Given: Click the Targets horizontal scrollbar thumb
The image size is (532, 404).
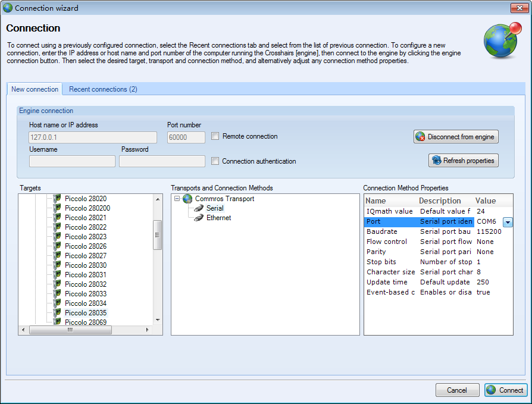Looking at the screenshot, I should pyautogui.click(x=70, y=330).
